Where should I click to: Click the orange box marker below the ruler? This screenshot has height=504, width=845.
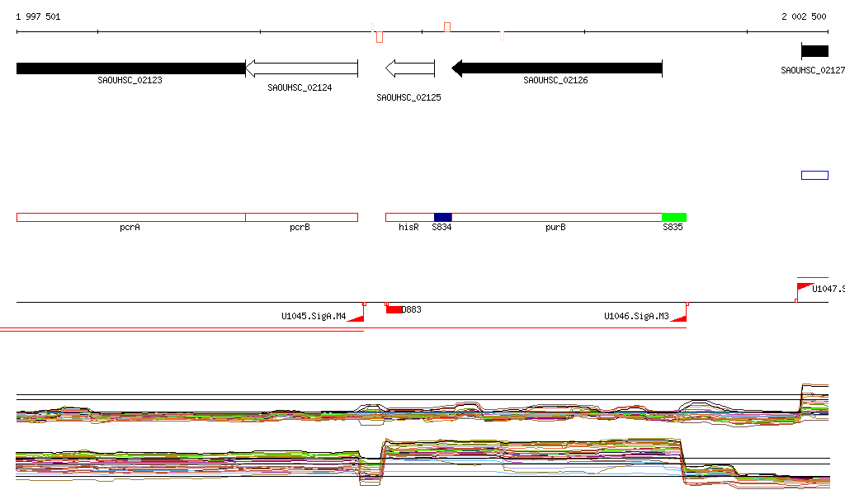click(380, 37)
